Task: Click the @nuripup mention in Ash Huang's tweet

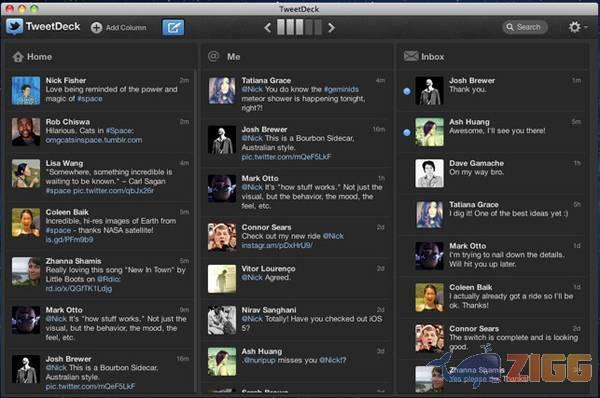Action: coord(259,360)
